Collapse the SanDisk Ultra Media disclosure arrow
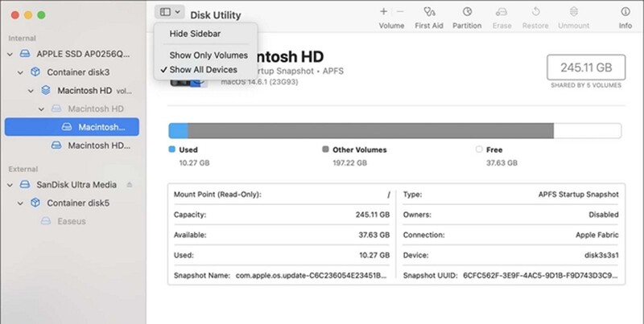Image resolution: width=644 pixels, height=324 pixels. pos(10,185)
